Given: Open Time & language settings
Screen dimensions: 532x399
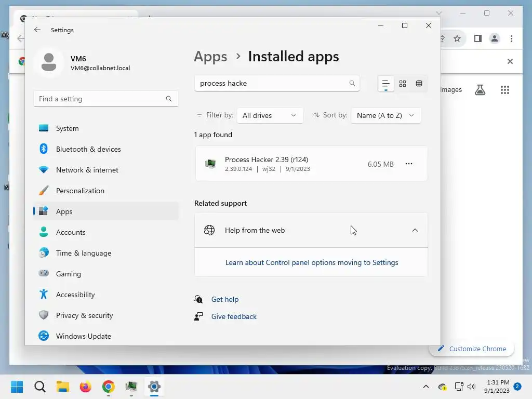Looking at the screenshot, I should point(106,253).
